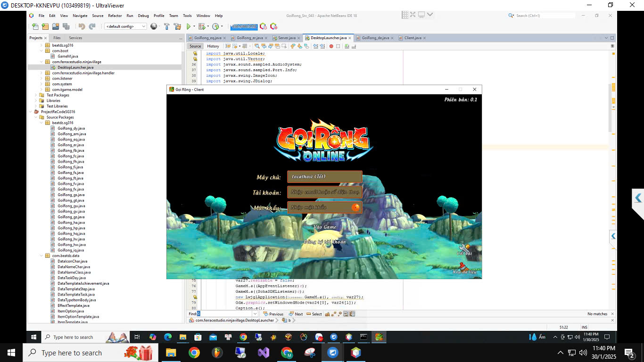Close the Server.java editor tab

(x=299, y=38)
